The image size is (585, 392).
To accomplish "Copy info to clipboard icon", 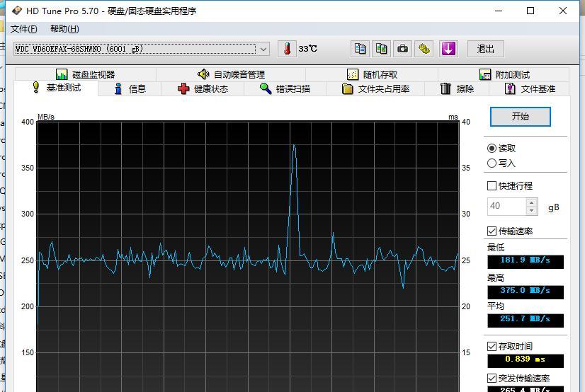I will (x=360, y=49).
